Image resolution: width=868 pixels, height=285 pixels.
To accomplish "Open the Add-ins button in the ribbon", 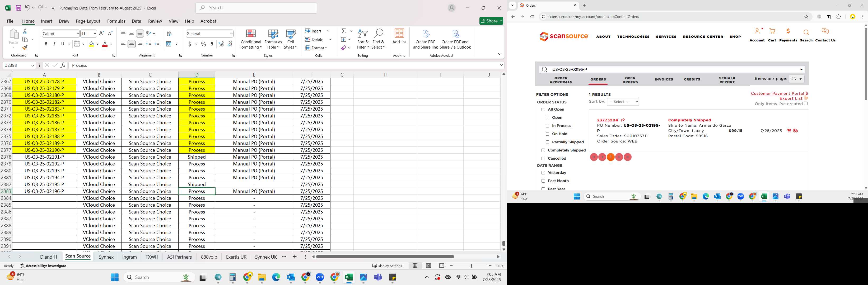I will click(x=399, y=36).
